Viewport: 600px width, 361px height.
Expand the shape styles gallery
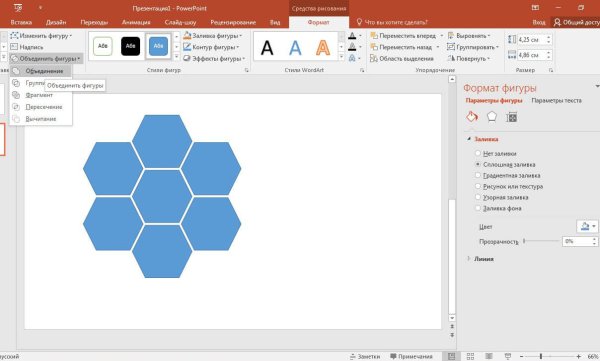(x=176, y=57)
